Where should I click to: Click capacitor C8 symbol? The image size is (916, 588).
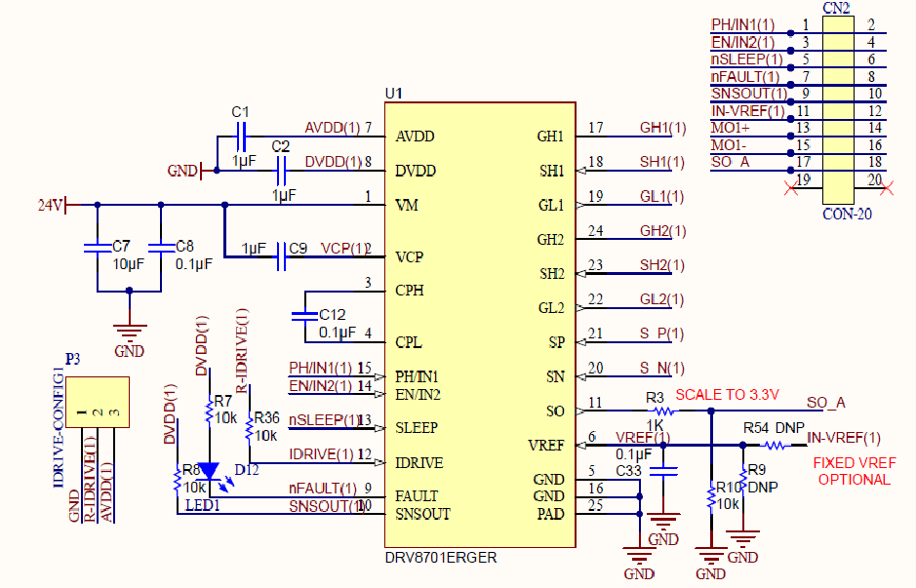(x=161, y=248)
